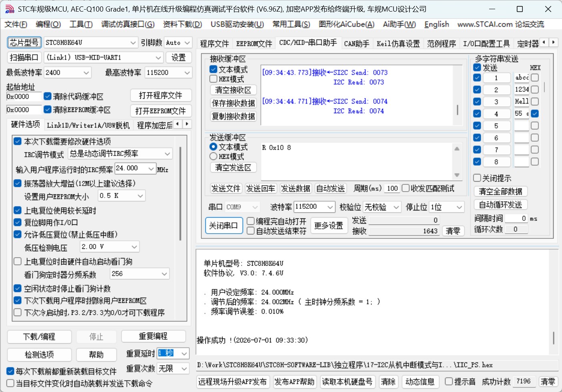Click 清零 button beside receive counter

click(453, 231)
